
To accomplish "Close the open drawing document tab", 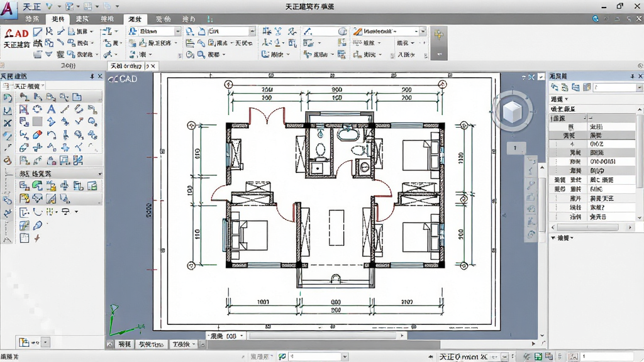I will coord(153,65).
